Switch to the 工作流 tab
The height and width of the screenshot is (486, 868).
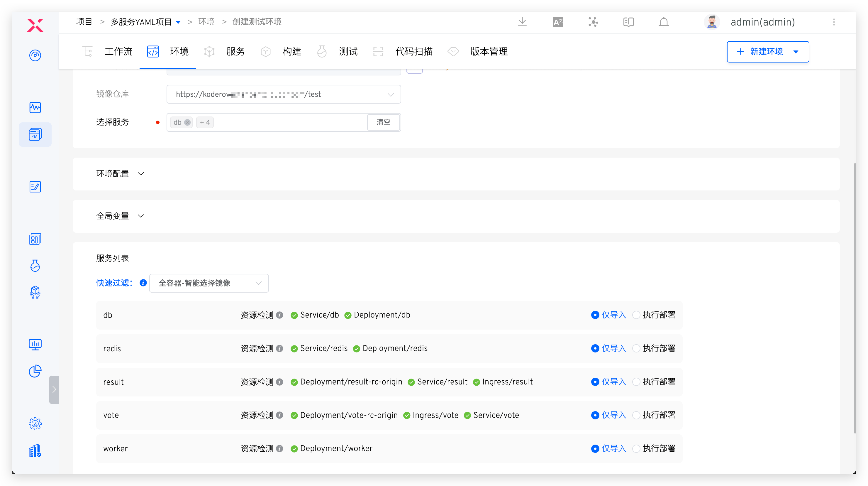click(x=108, y=51)
